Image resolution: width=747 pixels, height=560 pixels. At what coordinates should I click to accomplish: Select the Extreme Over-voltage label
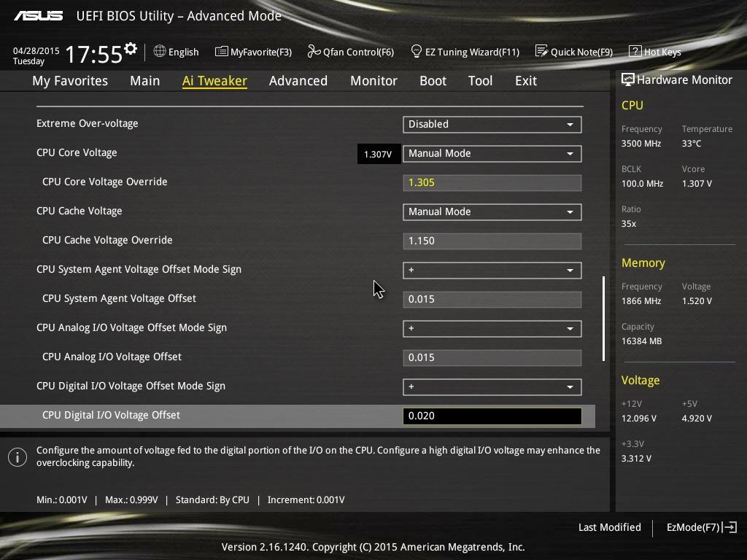click(x=88, y=123)
